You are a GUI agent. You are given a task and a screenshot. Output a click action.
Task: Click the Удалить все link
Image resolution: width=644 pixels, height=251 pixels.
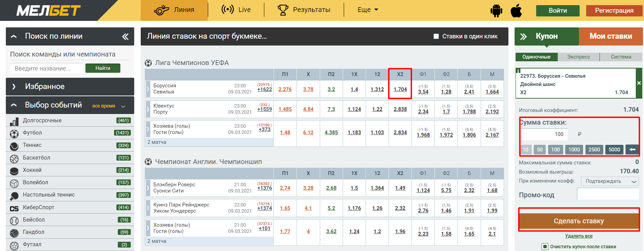tap(579, 236)
